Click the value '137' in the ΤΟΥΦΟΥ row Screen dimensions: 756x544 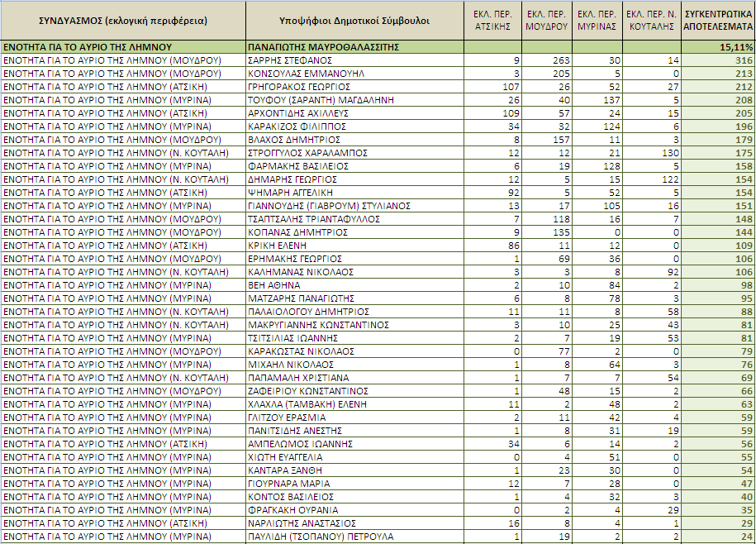click(612, 100)
